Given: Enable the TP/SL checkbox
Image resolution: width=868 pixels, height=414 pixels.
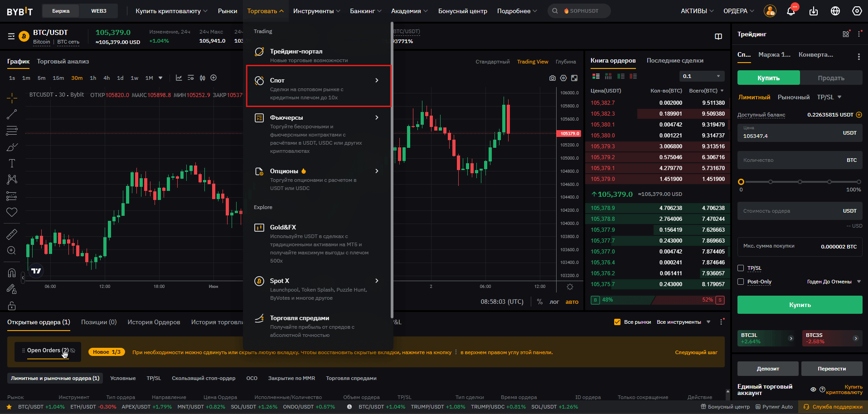Looking at the screenshot, I should (x=741, y=268).
